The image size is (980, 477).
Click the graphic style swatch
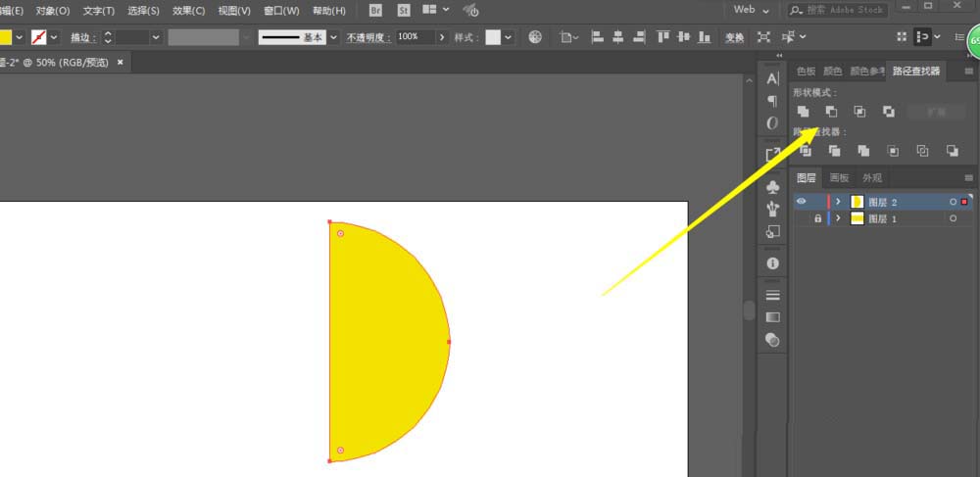pyautogui.click(x=493, y=37)
